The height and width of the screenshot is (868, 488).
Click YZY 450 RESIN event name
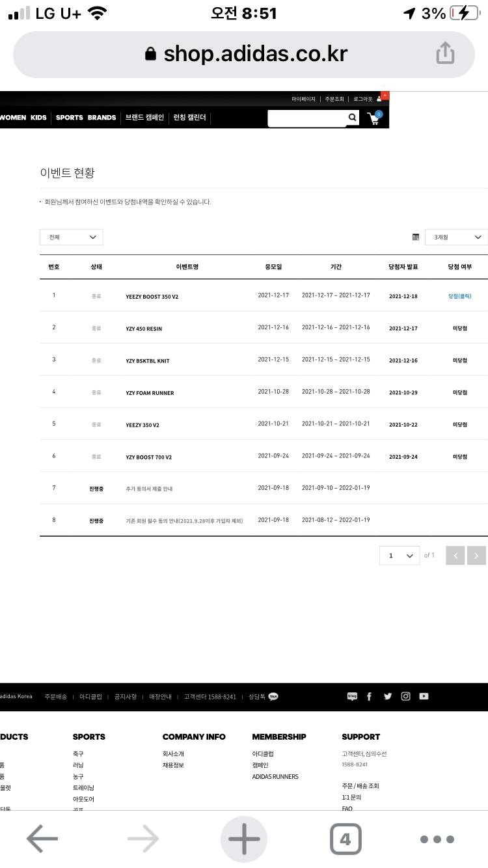tap(144, 329)
